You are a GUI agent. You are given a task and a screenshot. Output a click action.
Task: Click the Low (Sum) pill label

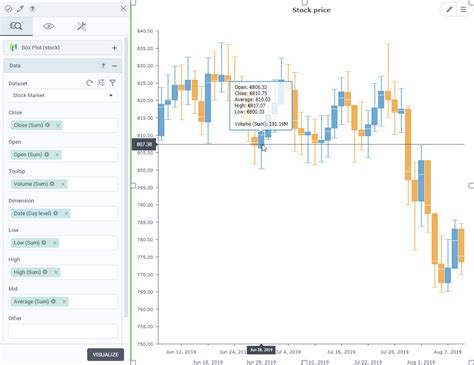[x=27, y=242]
